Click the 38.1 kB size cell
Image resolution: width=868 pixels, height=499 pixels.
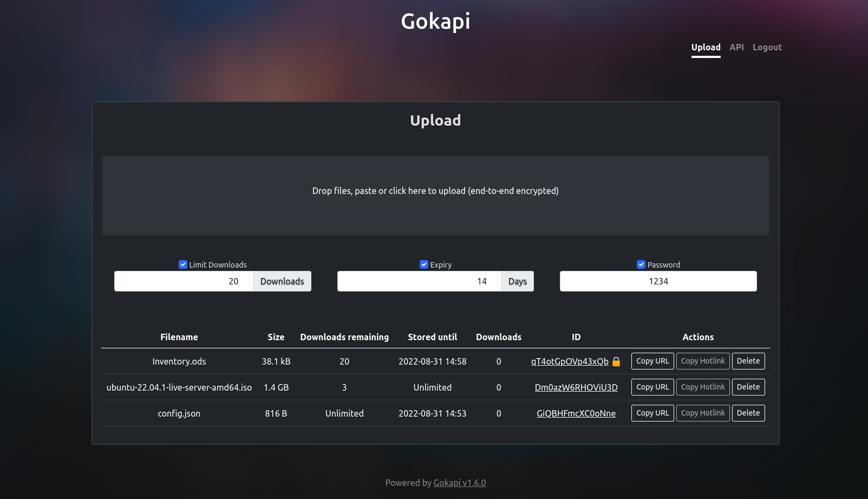click(x=276, y=361)
